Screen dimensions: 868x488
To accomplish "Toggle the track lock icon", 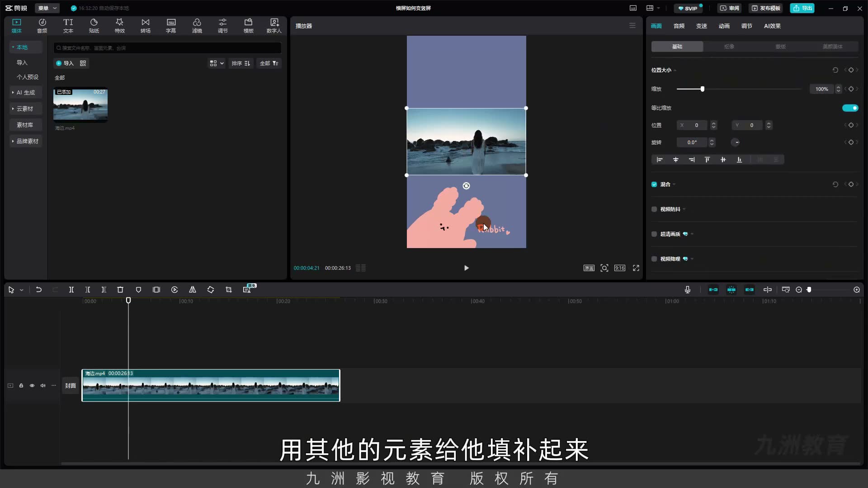I will coord(21,385).
